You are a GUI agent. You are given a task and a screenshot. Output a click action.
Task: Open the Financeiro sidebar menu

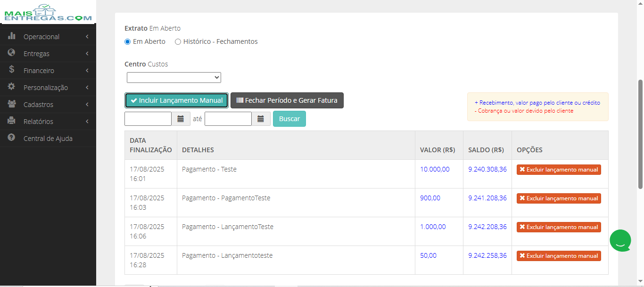click(48, 71)
